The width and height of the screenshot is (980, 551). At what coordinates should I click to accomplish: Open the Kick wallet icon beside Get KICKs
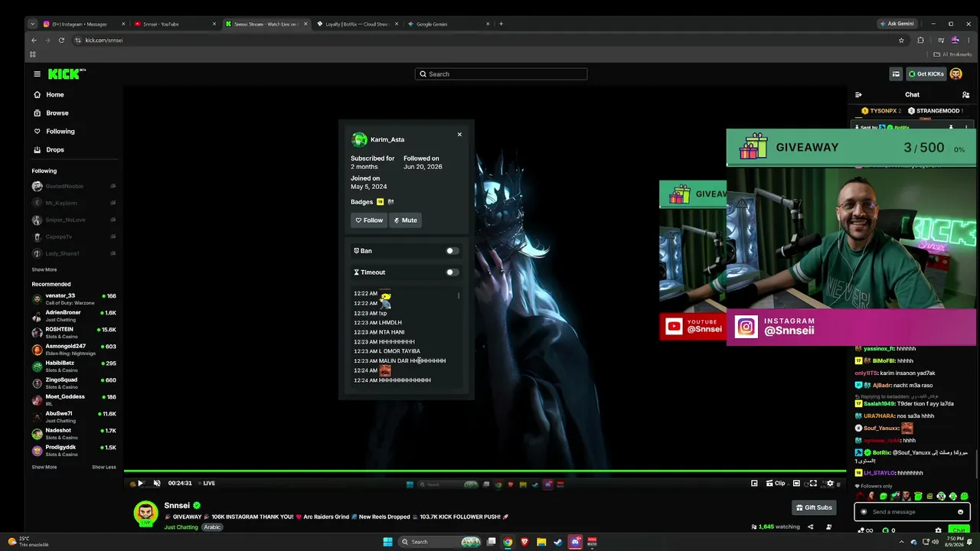(x=896, y=74)
